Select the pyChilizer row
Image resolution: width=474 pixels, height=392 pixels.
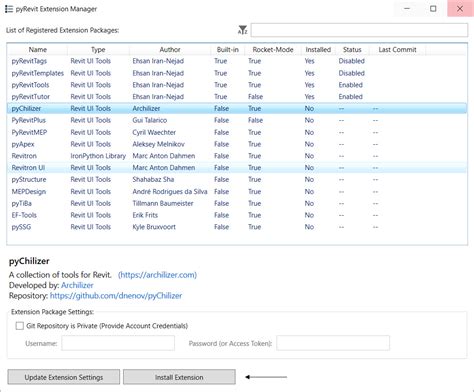click(237, 108)
